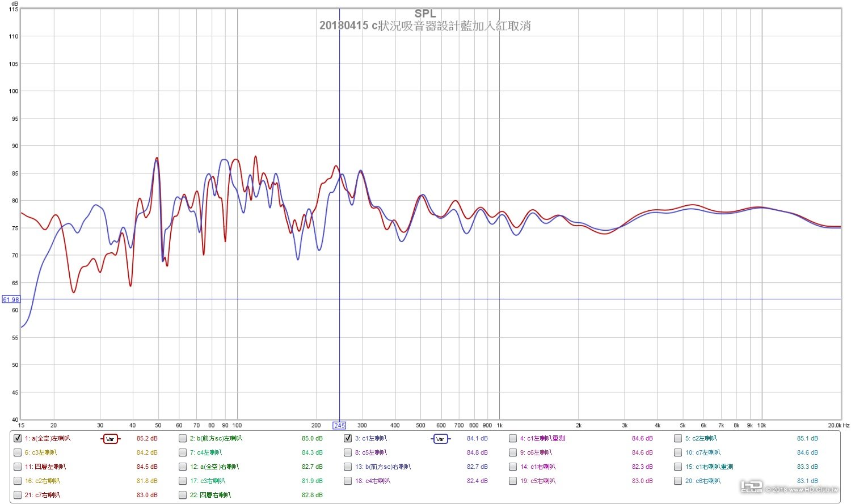Click the 83.1 dB value of trace 20
851x504 pixels.
(x=807, y=481)
